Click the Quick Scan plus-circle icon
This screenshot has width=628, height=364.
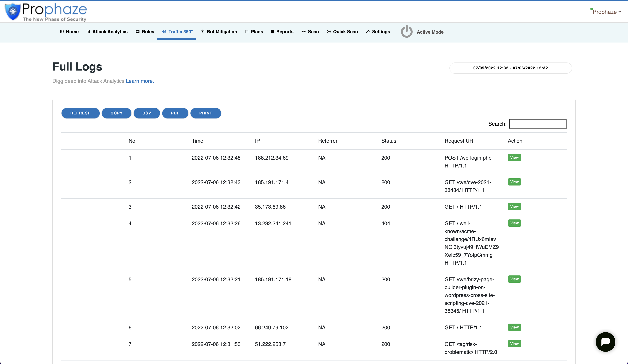click(x=329, y=32)
